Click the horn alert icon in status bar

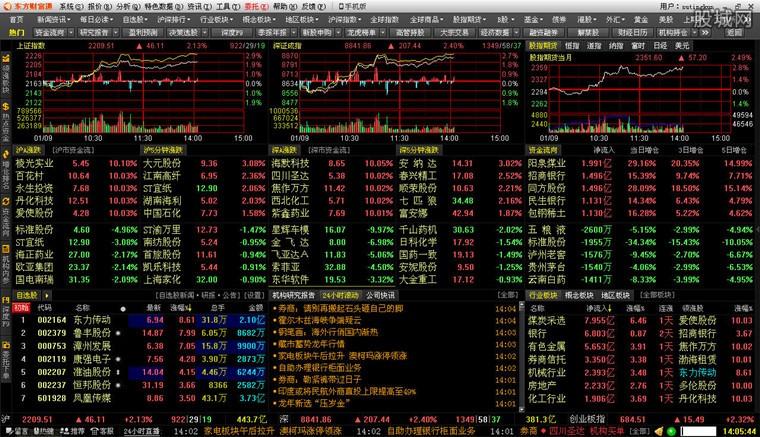pos(659,431)
